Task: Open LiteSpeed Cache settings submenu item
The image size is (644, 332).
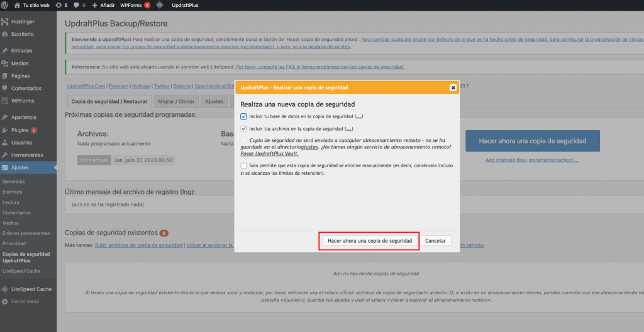Action: click(21, 271)
